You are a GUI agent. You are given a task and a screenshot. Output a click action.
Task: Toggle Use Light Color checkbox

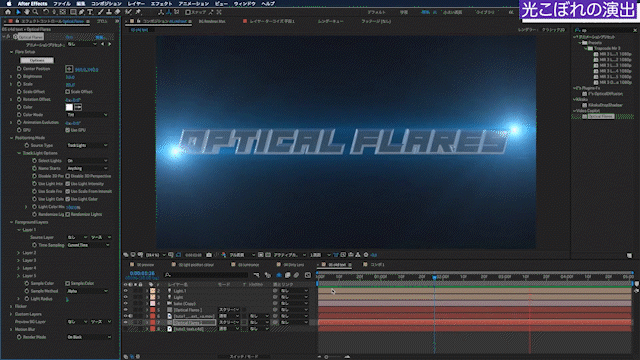point(68,199)
